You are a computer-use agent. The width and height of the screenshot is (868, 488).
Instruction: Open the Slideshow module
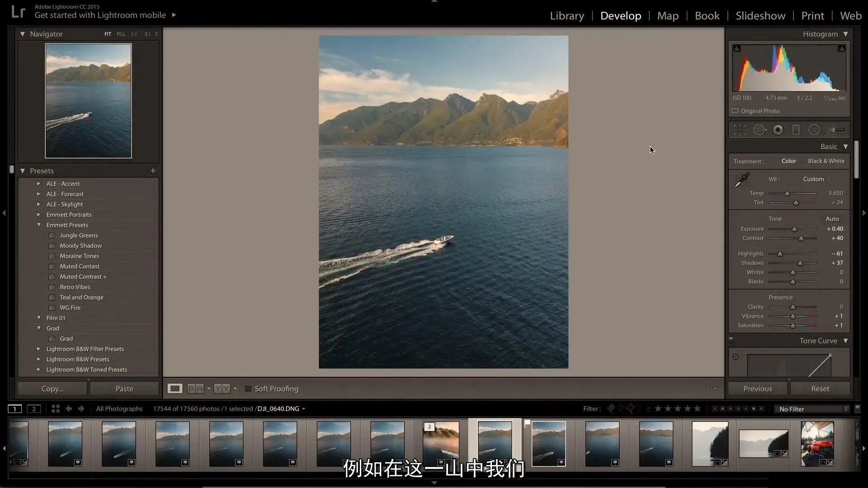tap(760, 16)
